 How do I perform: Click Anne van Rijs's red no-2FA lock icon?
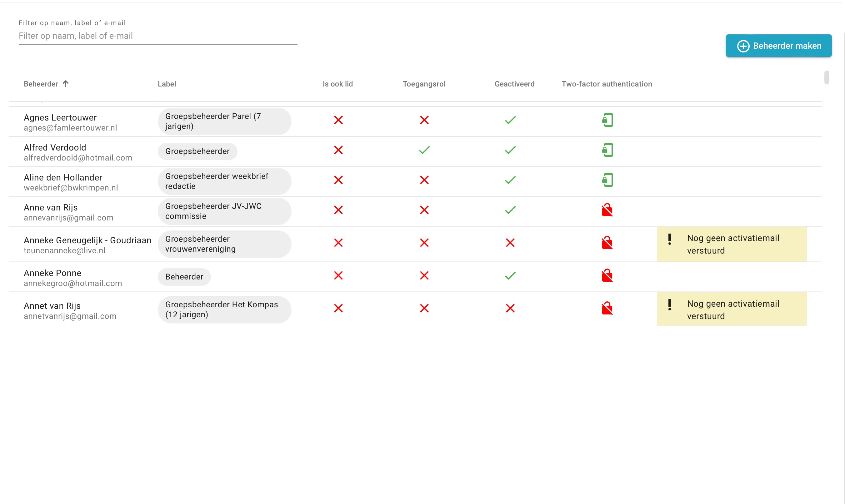pos(607,210)
